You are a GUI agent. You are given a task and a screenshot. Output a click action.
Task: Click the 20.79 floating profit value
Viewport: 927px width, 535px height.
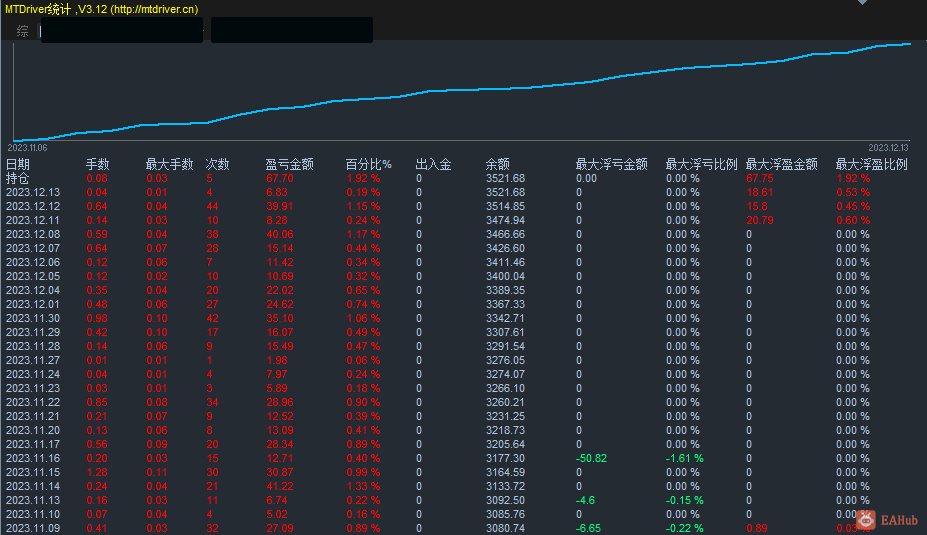coord(760,220)
